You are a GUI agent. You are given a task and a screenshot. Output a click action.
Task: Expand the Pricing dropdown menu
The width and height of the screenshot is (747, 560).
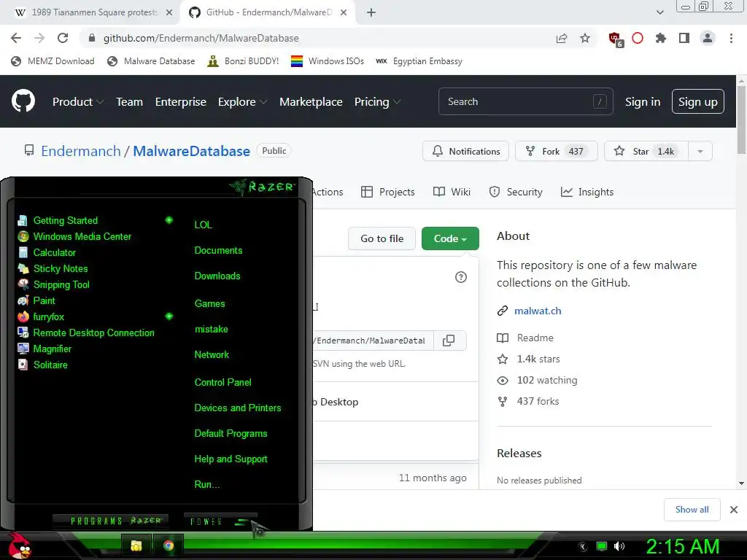click(x=377, y=101)
